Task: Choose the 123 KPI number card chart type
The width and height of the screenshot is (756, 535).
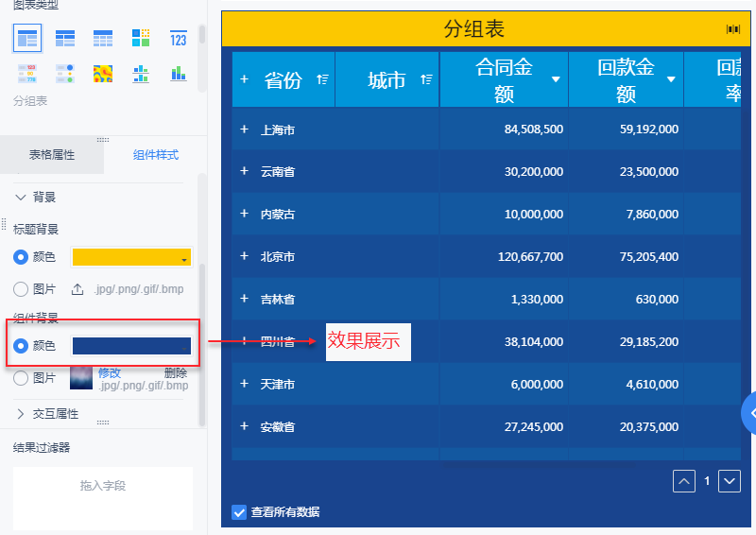Action: (x=179, y=38)
